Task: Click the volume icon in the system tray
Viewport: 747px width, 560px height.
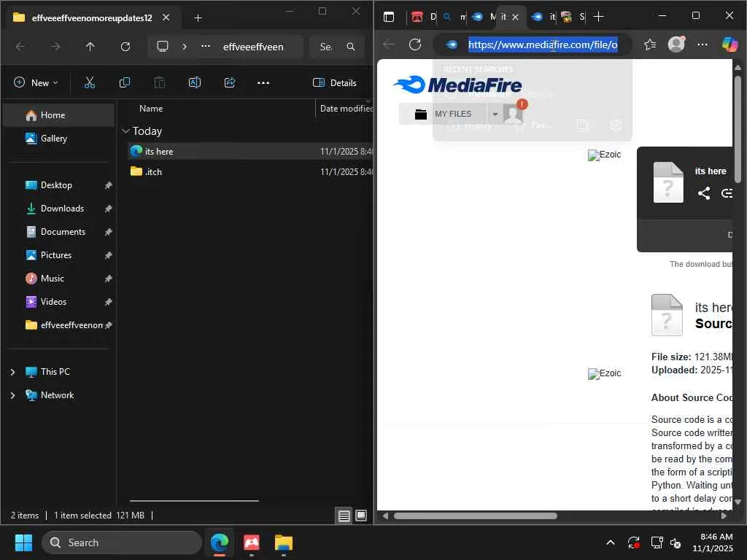Action: pyautogui.click(x=676, y=542)
